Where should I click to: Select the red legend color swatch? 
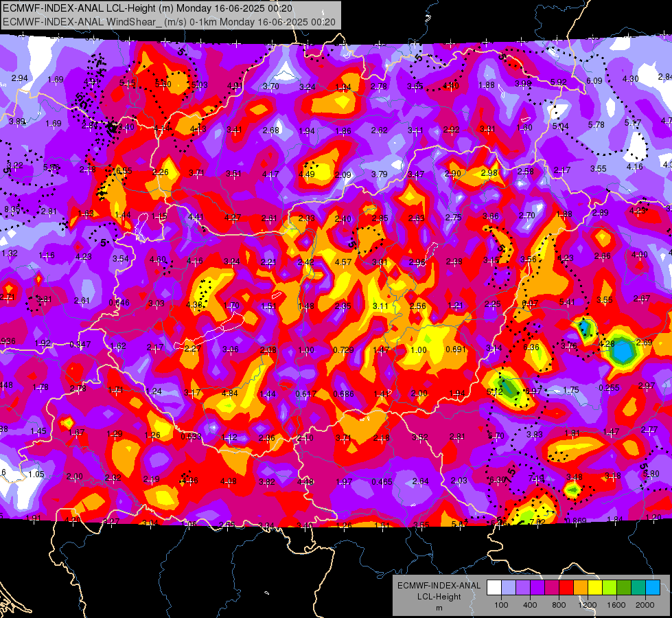(x=566, y=587)
